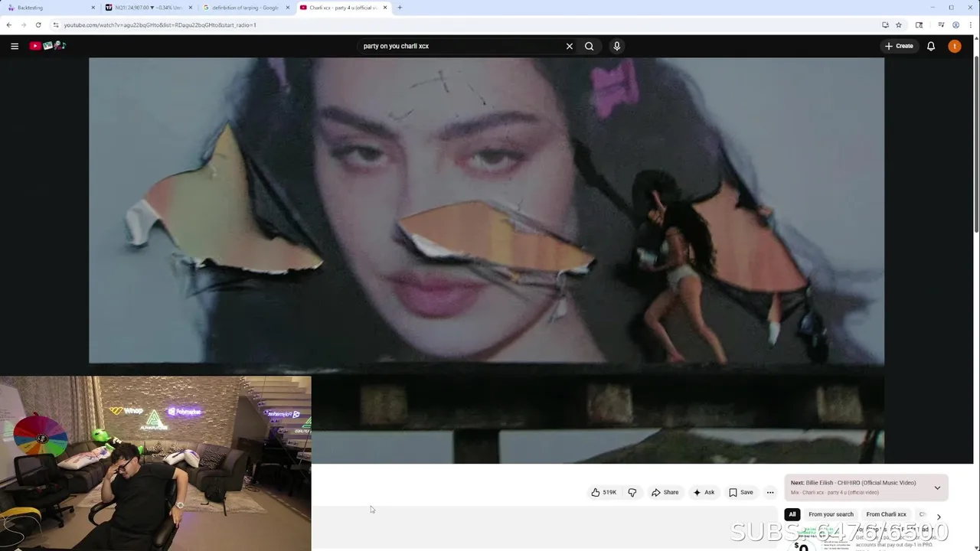Select the From Charli xcx chip
Screen dimensions: 980x551
click(886, 514)
